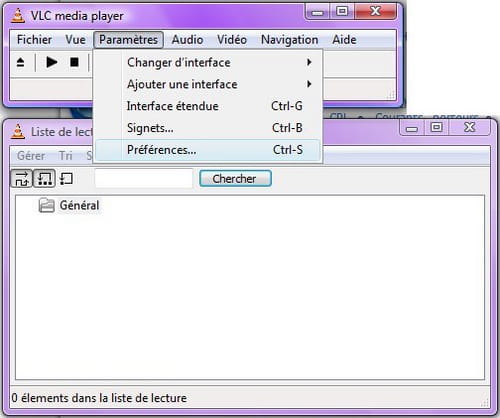Maximize the VLC media player window
The width and height of the screenshot is (500, 418).
[342, 12]
